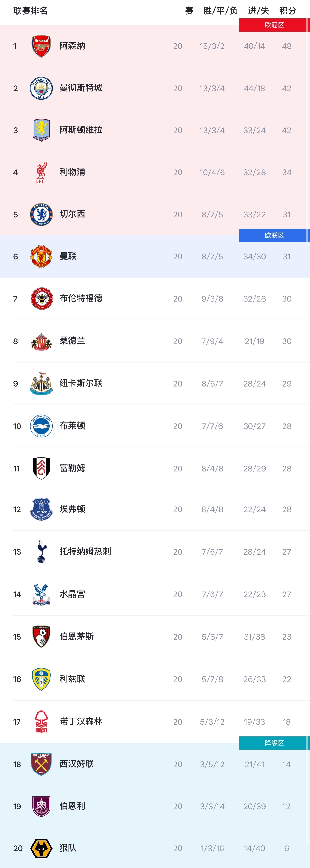Select the Crystal Palace eagle badge

(41, 594)
